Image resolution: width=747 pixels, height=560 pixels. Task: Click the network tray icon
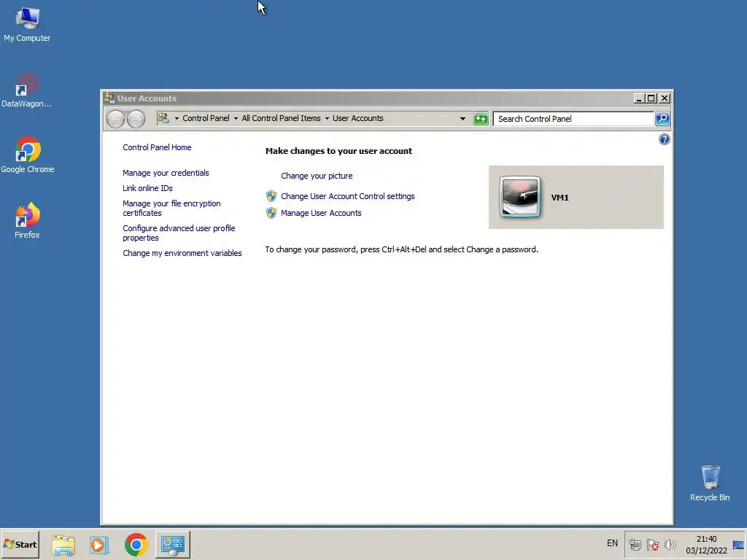[635, 544]
